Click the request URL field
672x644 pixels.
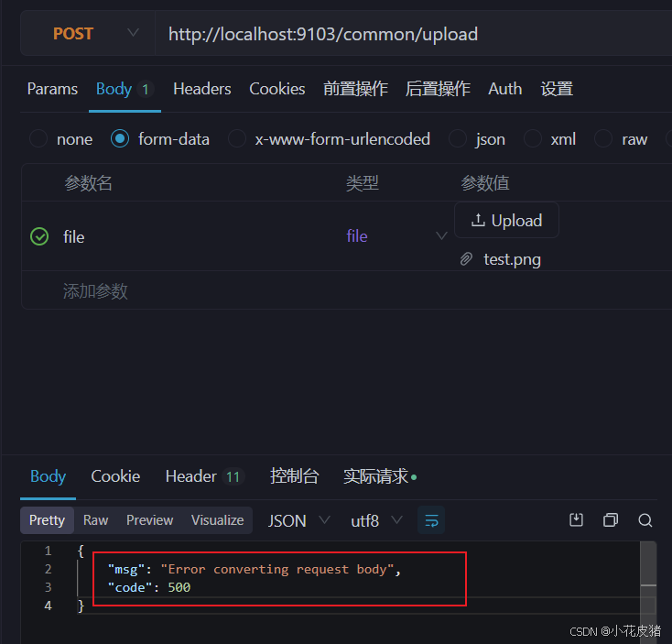413,34
